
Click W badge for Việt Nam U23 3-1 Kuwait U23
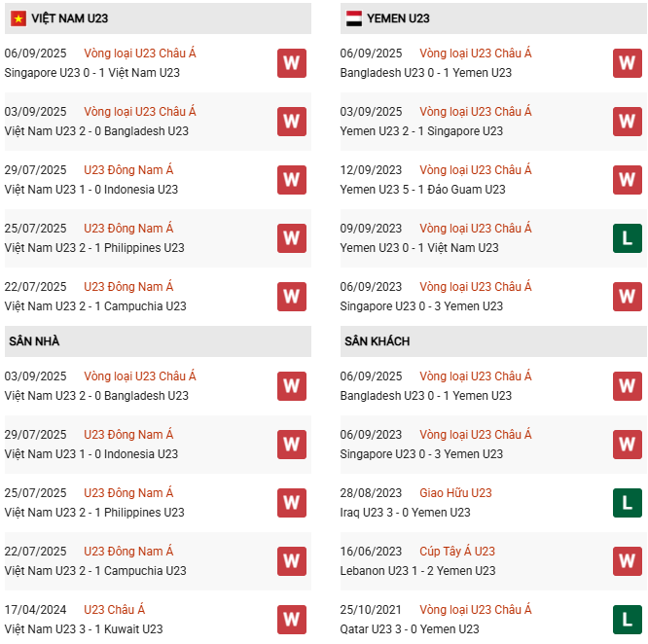tap(291, 620)
